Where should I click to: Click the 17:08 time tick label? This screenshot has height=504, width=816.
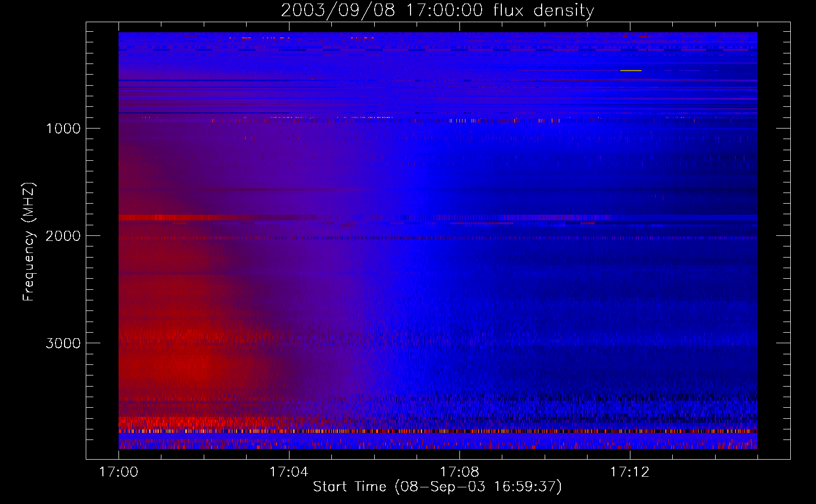point(459,472)
